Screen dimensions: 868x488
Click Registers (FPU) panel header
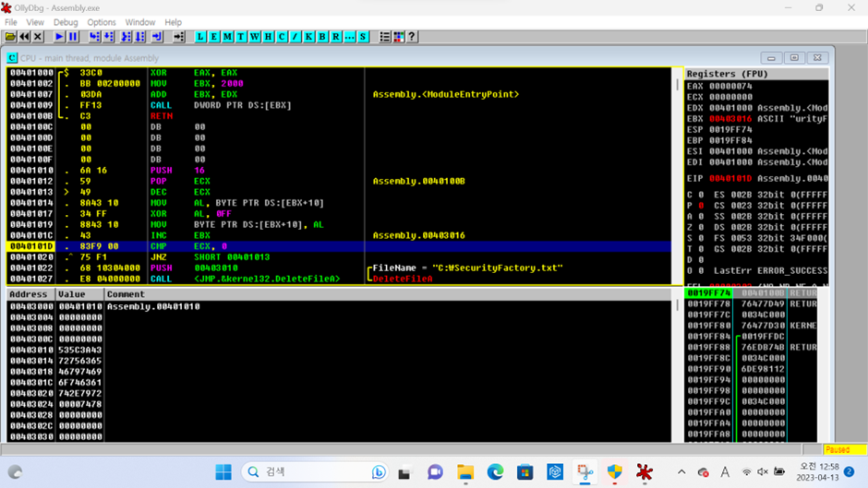coord(756,74)
